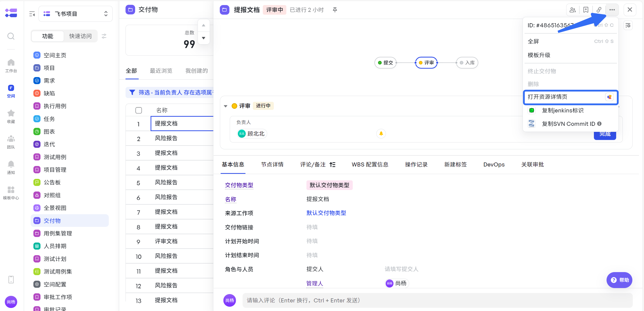This screenshot has width=644, height=311.
Task: Click the 入库 workflow node
Action: coord(467,63)
